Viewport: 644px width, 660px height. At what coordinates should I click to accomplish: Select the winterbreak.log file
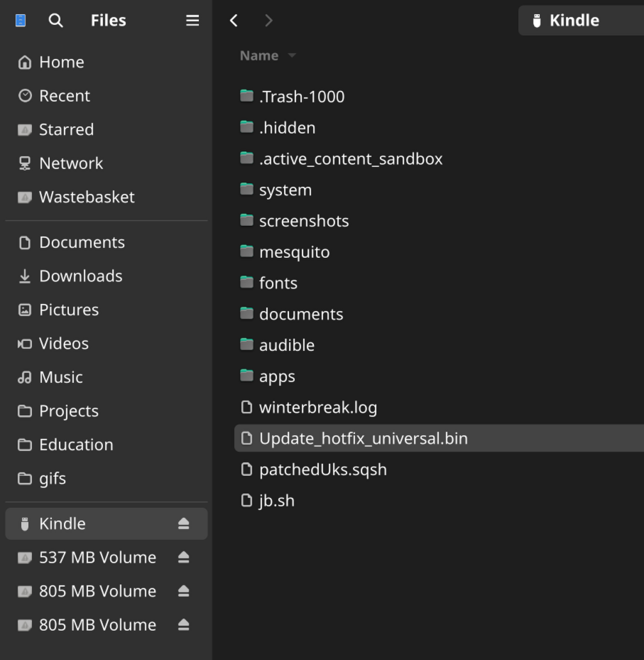tap(317, 408)
